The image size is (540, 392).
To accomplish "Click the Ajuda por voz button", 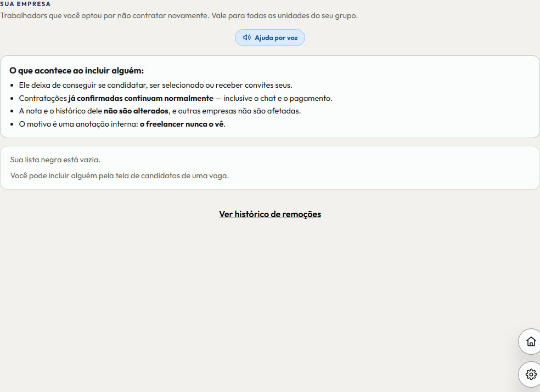I will click(x=269, y=37).
